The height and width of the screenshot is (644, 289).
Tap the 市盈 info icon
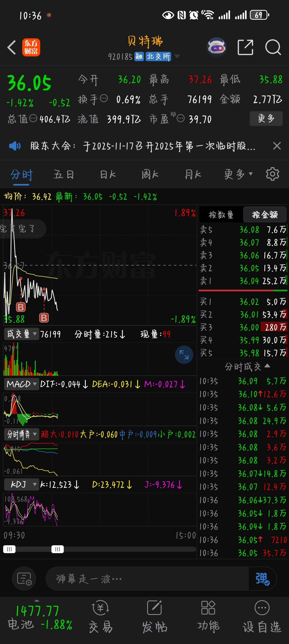pyautogui.click(x=181, y=118)
